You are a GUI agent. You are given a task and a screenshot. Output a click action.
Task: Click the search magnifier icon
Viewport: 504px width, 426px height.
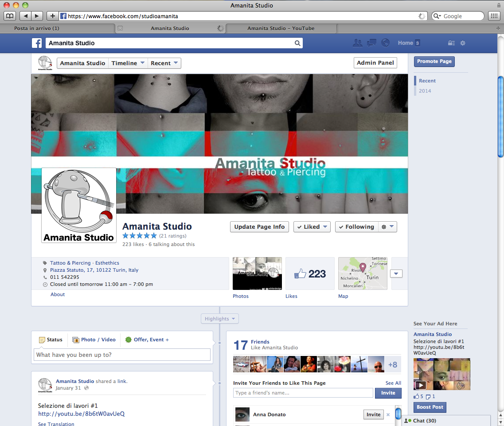pos(297,43)
